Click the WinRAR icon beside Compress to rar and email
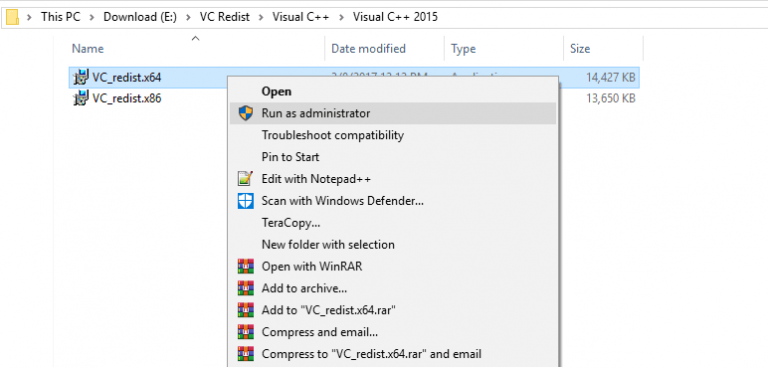Screen dimensions: 768x368 246,353
